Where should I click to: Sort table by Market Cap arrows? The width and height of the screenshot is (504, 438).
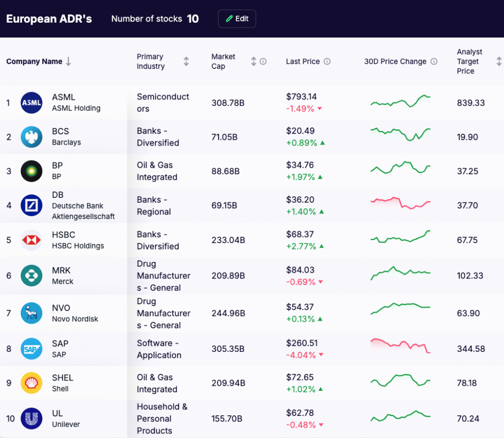pos(253,62)
